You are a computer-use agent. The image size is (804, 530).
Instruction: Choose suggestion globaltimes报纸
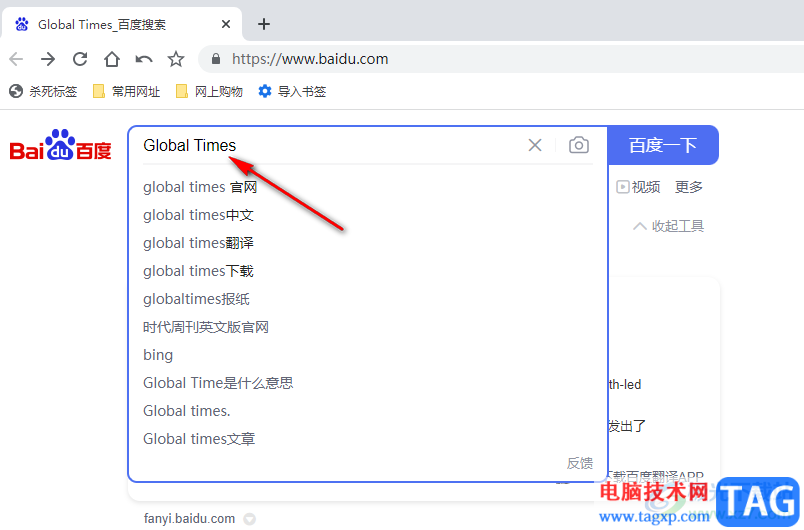coord(196,299)
